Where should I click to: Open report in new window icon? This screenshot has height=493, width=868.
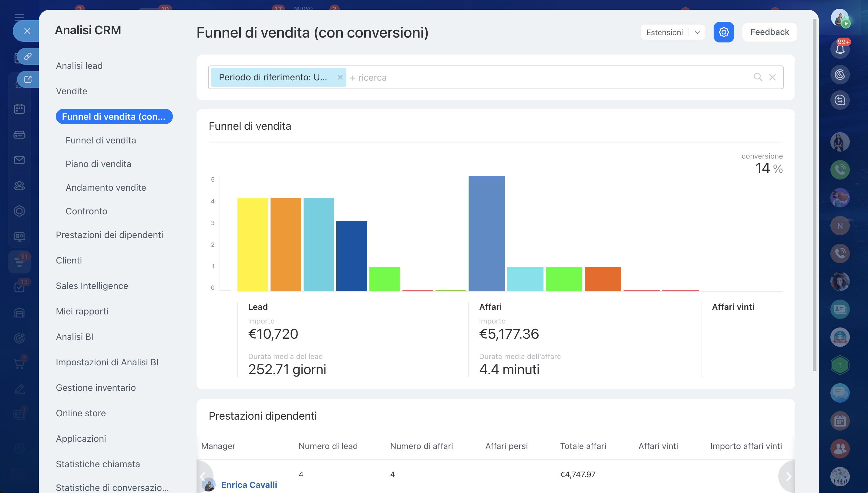pos(28,79)
